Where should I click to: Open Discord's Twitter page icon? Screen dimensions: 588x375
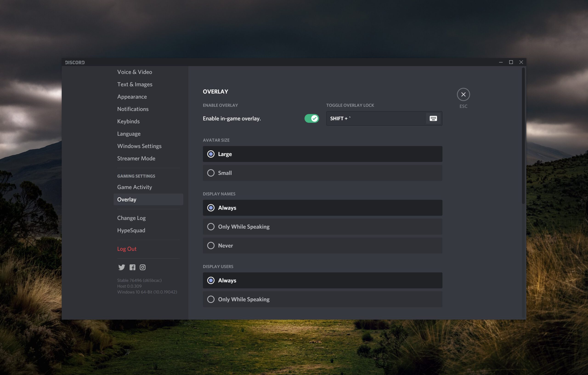(121, 267)
